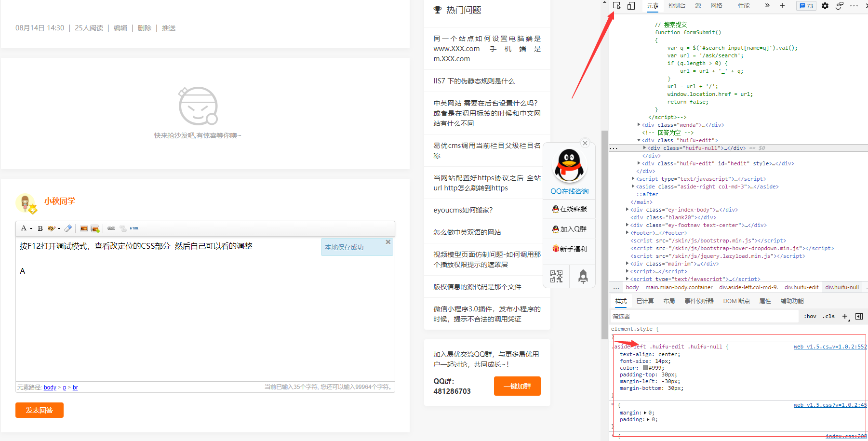This screenshot has width=868, height=441.
Task: Toggle bold in the answer editor
Action: coord(40,228)
